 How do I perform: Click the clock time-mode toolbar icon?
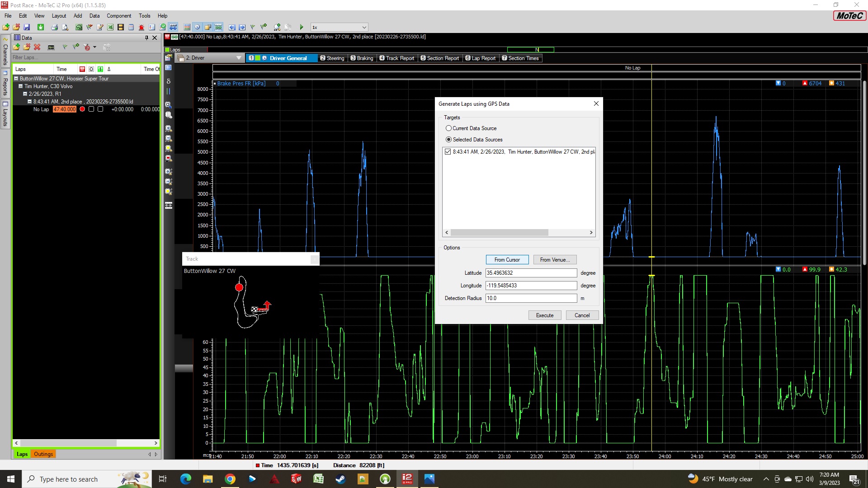[x=197, y=27]
